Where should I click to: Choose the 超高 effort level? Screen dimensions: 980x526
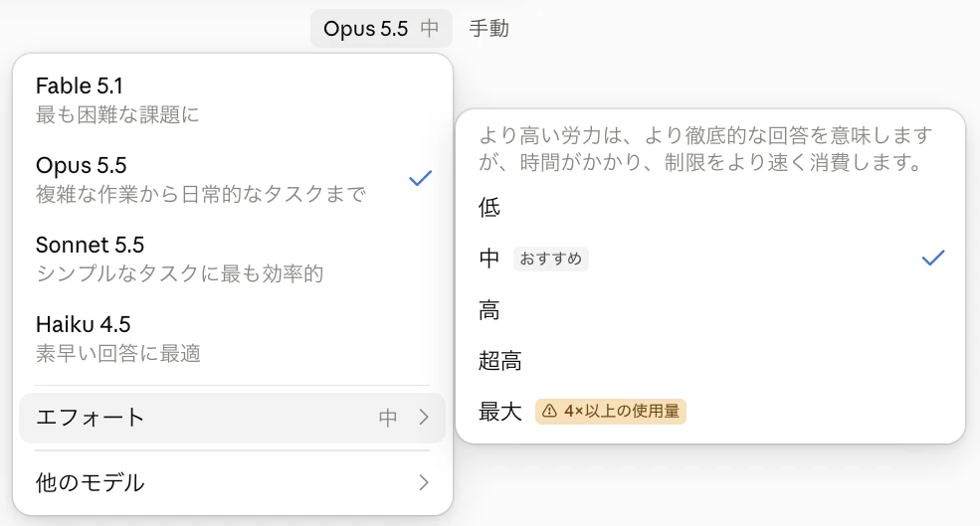coord(710,361)
